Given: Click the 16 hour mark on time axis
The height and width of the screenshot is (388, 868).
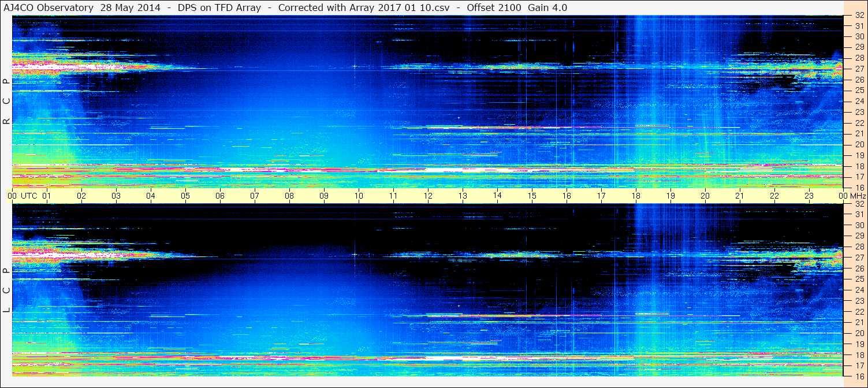Looking at the screenshot, I should [567, 196].
